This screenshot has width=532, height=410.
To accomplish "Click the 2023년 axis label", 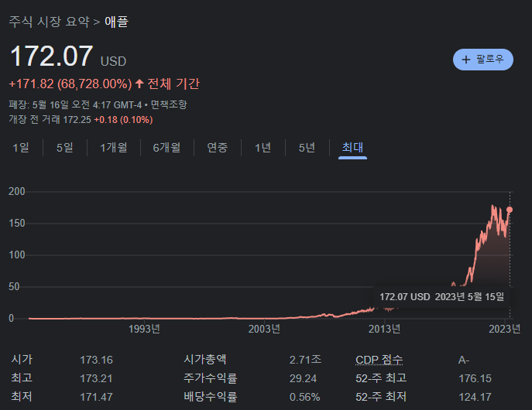I will [505, 329].
